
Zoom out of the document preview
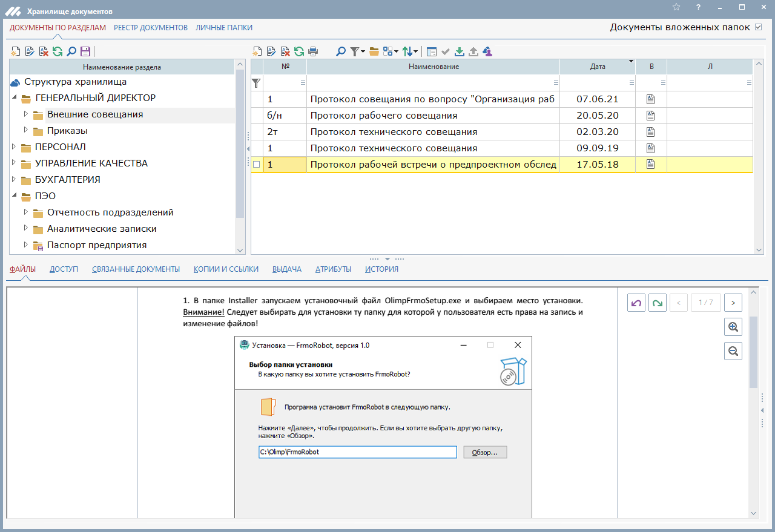point(733,351)
